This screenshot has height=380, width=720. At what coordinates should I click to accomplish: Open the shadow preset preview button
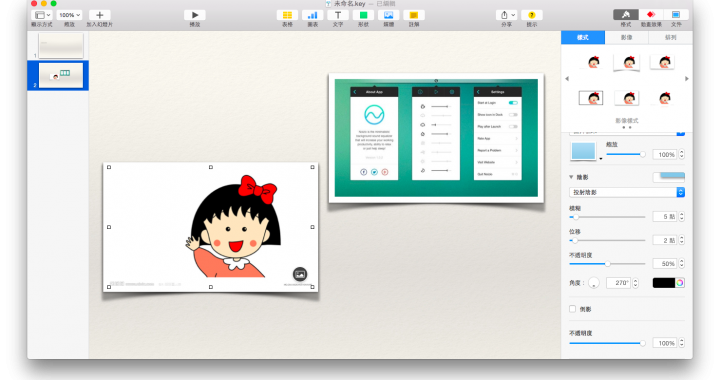[x=669, y=177]
